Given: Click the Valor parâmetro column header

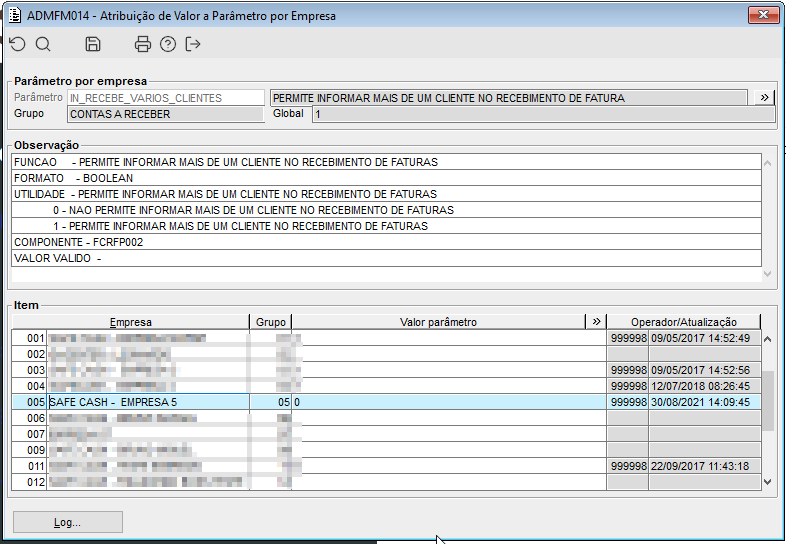Looking at the screenshot, I should pos(439,322).
